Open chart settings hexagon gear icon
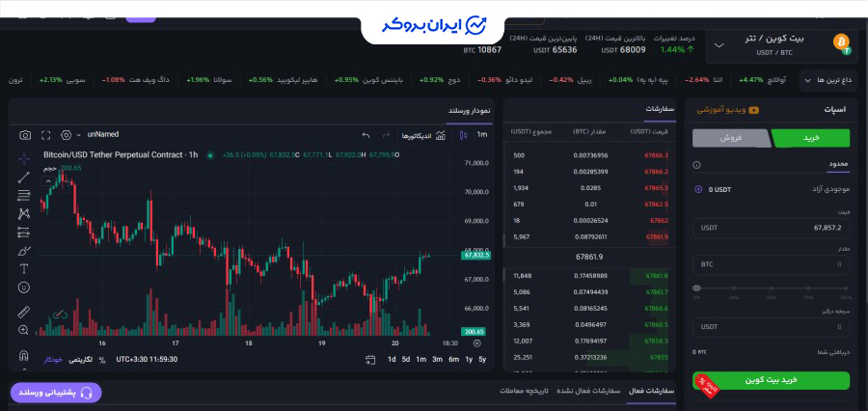 pos(67,135)
